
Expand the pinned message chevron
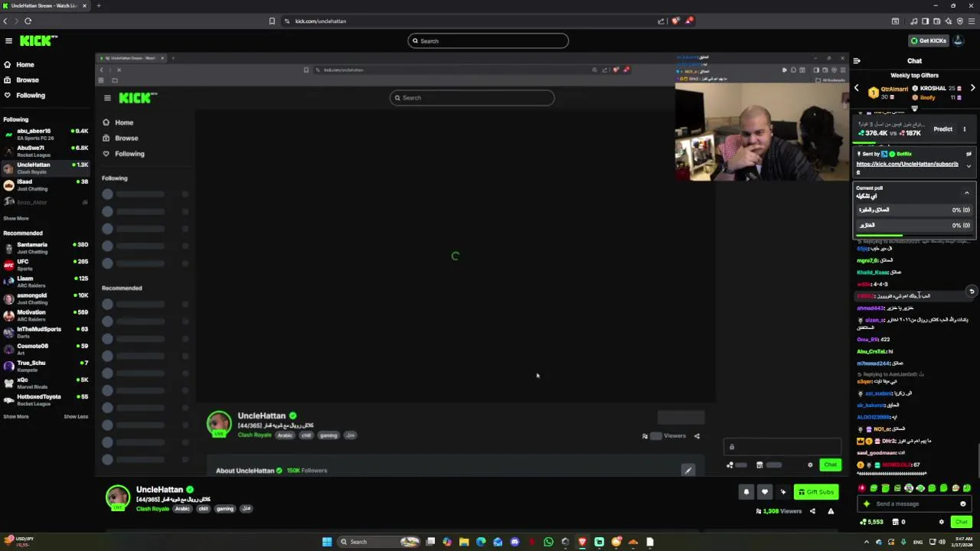click(x=969, y=166)
